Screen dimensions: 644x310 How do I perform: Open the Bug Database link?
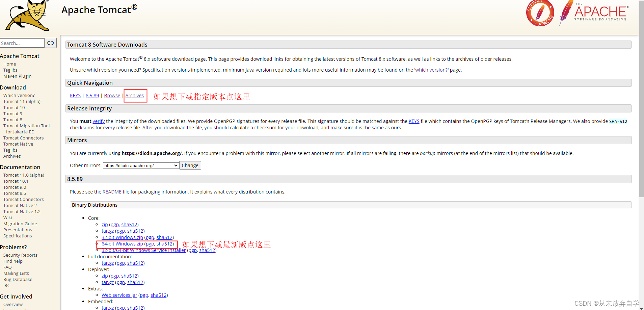pyautogui.click(x=18, y=280)
